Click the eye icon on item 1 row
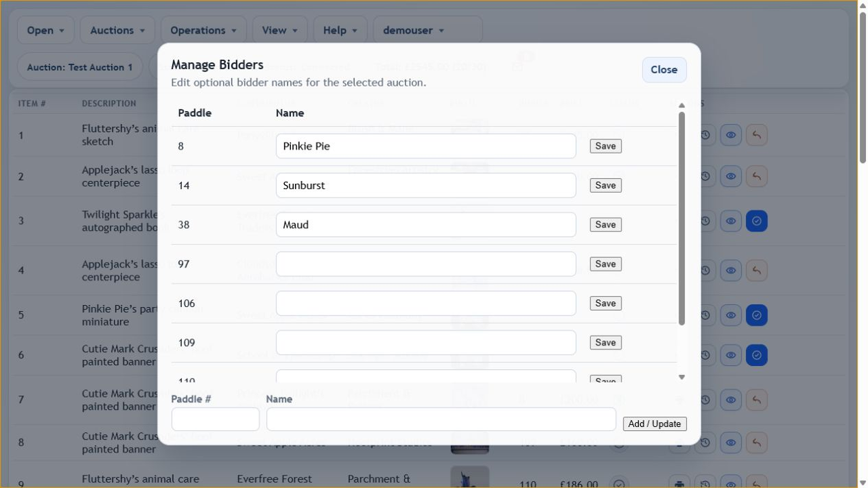This screenshot has height=488, width=868. (x=731, y=135)
